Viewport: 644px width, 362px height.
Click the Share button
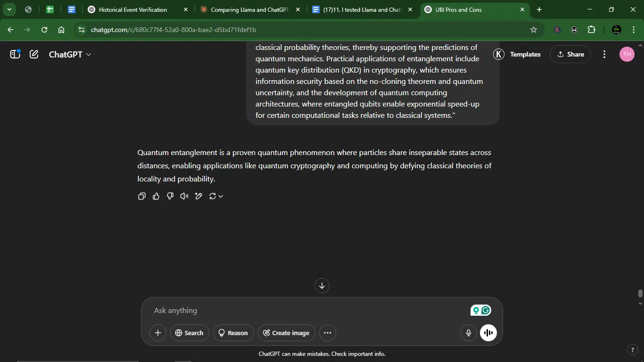tap(570, 54)
